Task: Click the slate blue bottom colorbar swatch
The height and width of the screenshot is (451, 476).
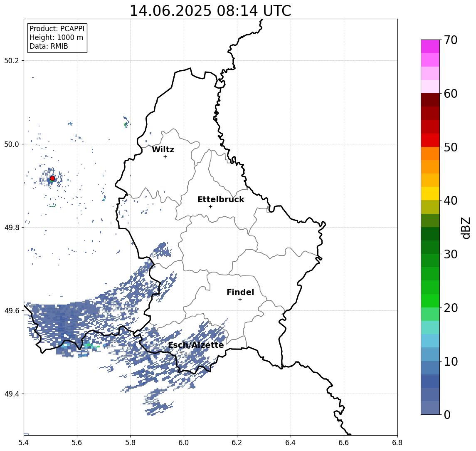Action: click(430, 408)
